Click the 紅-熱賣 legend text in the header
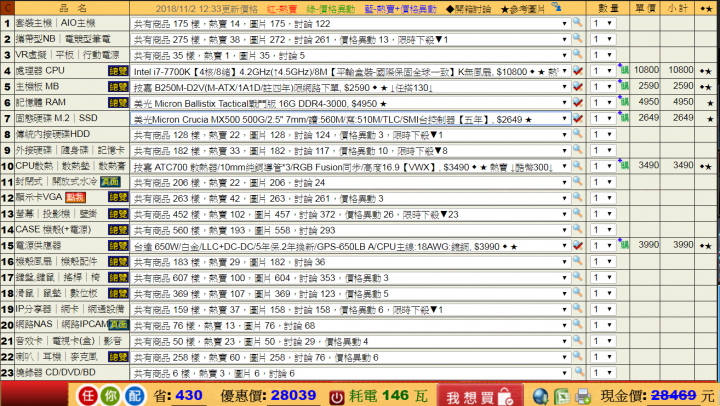The height and width of the screenshot is (406, 720). click(281, 9)
